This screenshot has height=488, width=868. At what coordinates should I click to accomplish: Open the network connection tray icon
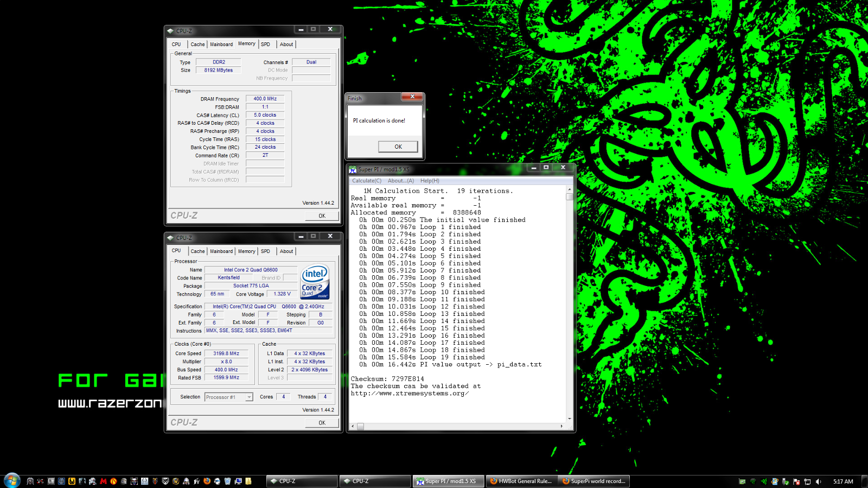(807, 481)
